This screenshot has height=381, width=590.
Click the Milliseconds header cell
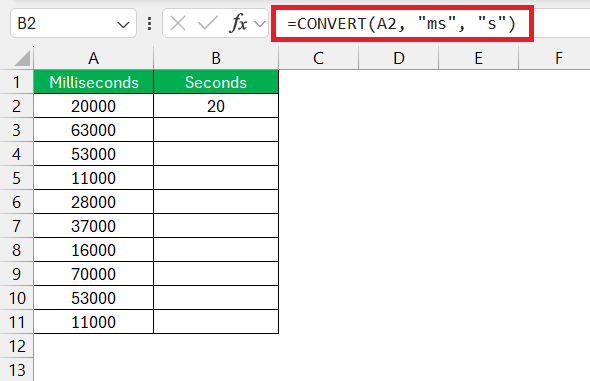[94, 82]
